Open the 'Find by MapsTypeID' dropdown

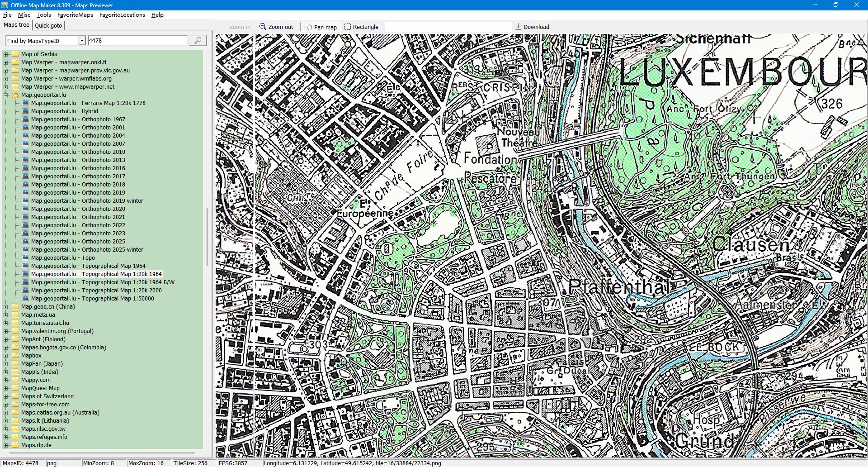[82, 41]
